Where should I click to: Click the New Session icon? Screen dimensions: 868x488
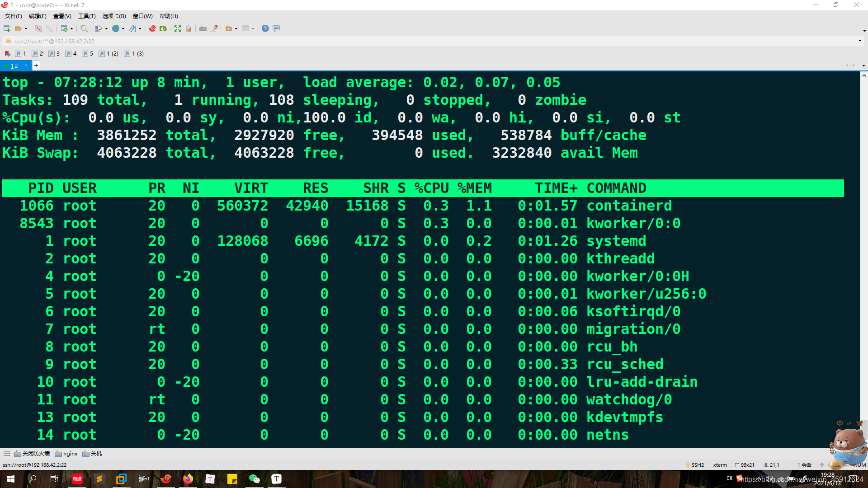pyautogui.click(x=7, y=28)
